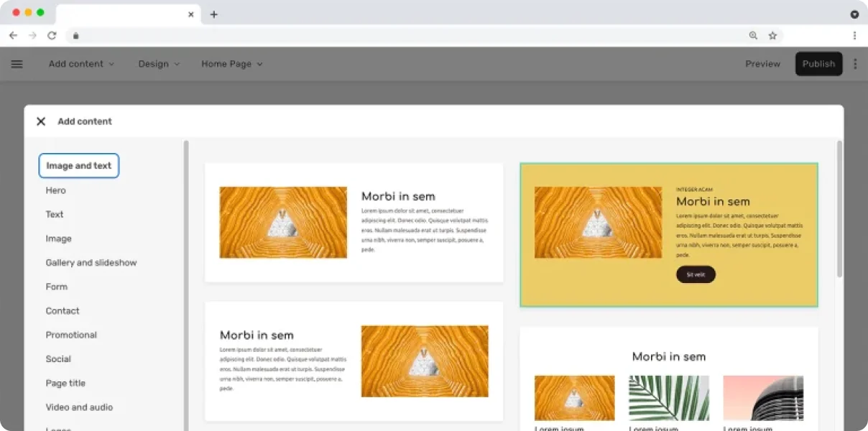Bookmark the page with the star icon

772,35
